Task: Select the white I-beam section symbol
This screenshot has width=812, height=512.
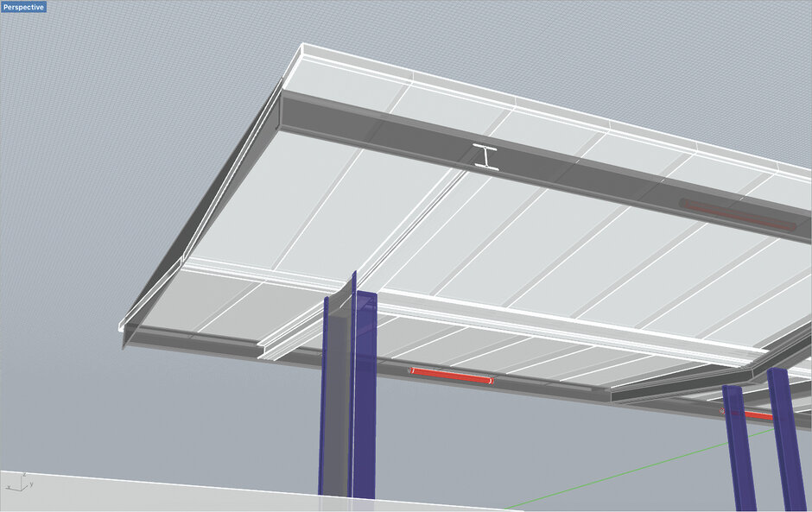Action: click(486, 156)
